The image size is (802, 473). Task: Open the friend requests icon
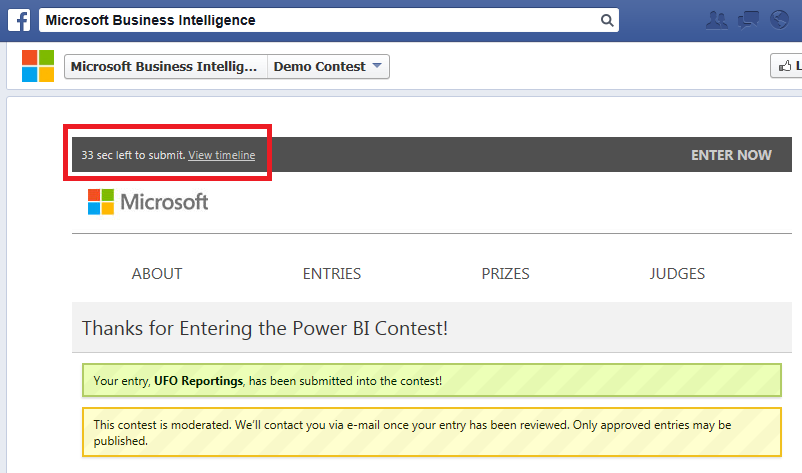(716, 20)
